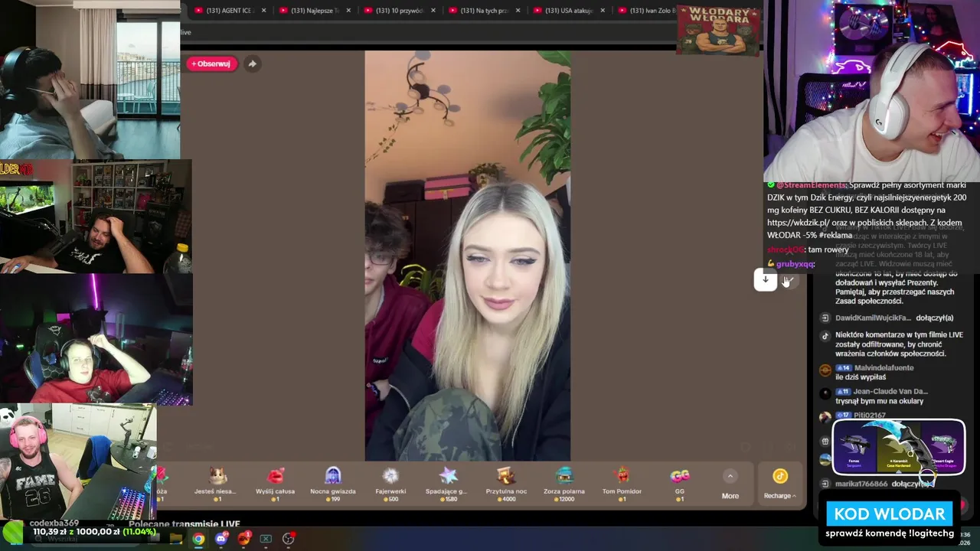The image size is (980, 551).
Task: Click the Włodary Włodara overlay image
Action: point(718,31)
